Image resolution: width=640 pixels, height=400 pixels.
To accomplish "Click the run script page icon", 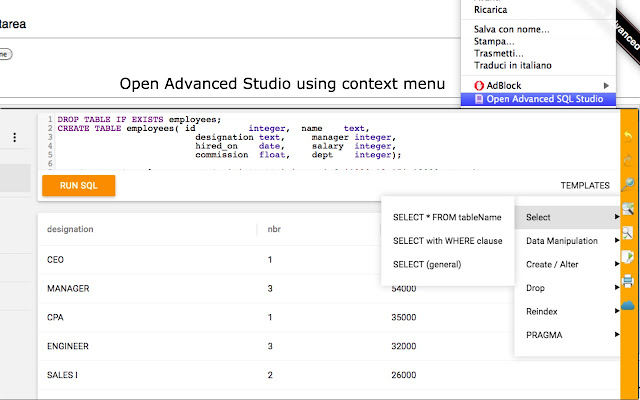I will [x=628, y=257].
